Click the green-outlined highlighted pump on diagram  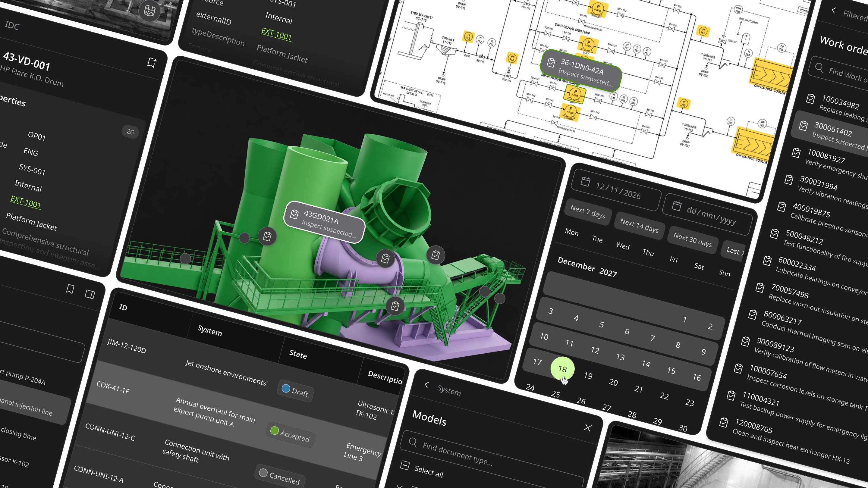[574, 94]
